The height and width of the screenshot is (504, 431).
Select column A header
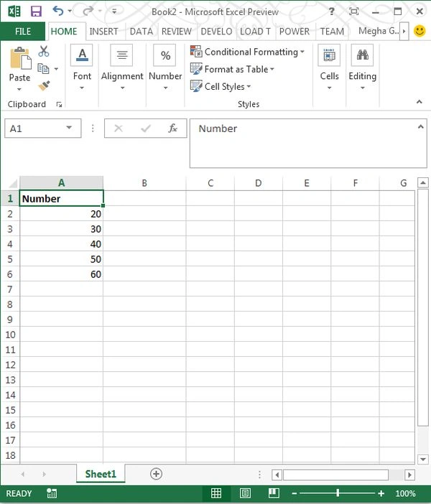pyautogui.click(x=62, y=183)
